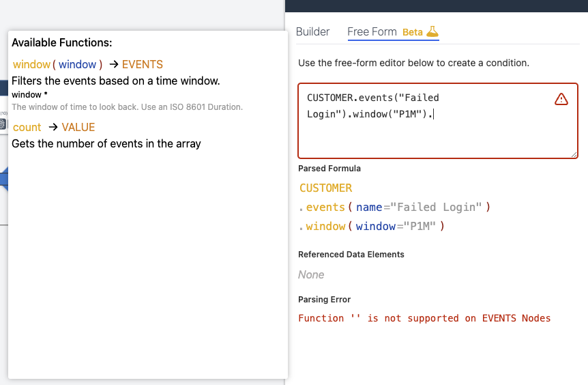
Task: Click the Beta label next to Free Form
Action: click(x=413, y=32)
